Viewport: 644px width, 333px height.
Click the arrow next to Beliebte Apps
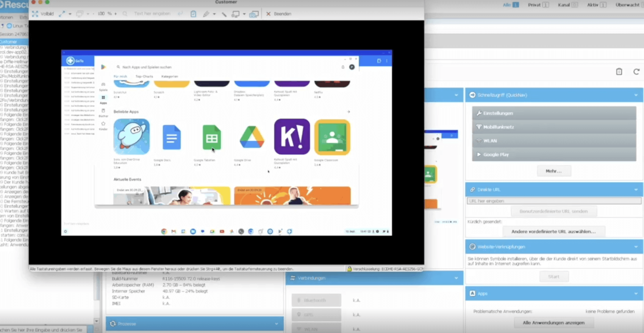pos(349,112)
